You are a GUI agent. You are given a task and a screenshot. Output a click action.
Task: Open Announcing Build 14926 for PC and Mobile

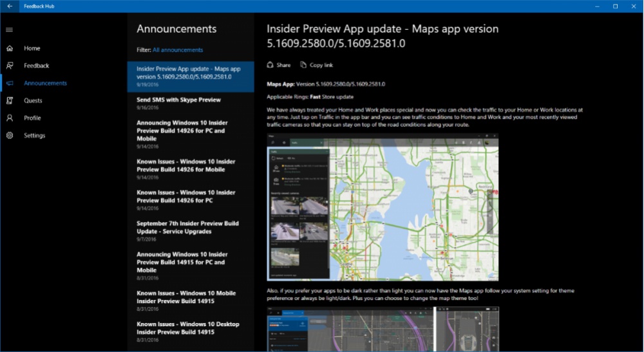191,134
